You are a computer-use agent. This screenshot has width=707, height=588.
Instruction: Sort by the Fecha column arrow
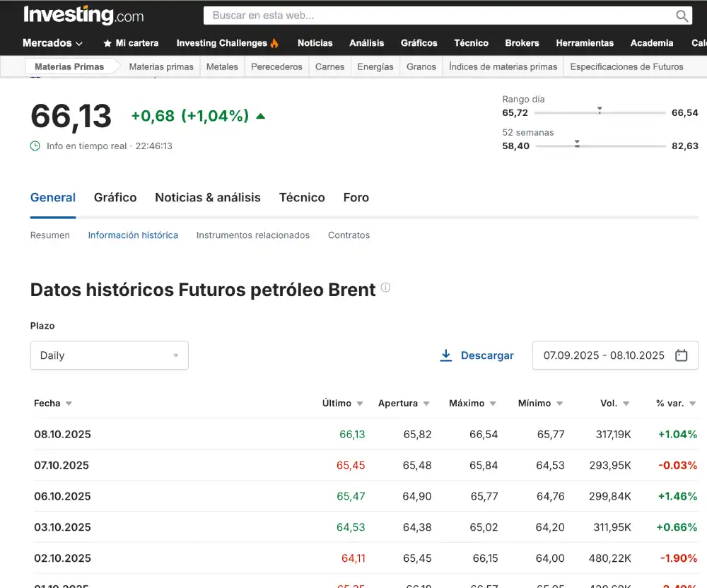pyautogui.click(x=69, y=404)
